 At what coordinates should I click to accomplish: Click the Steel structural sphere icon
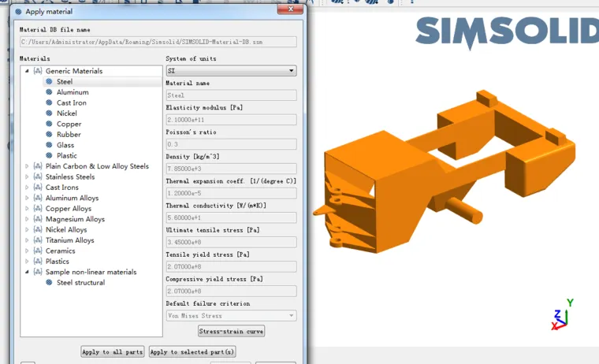tap(49, 283)
